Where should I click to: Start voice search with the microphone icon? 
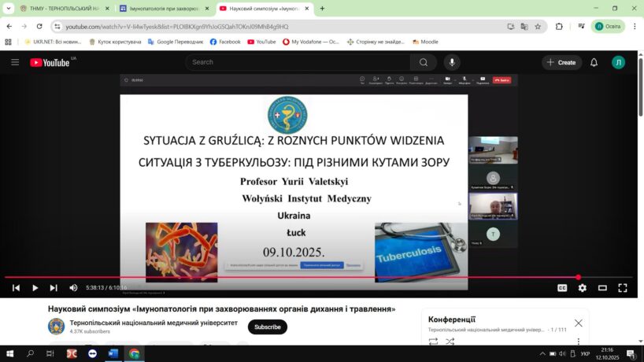[x=452, y=62]
